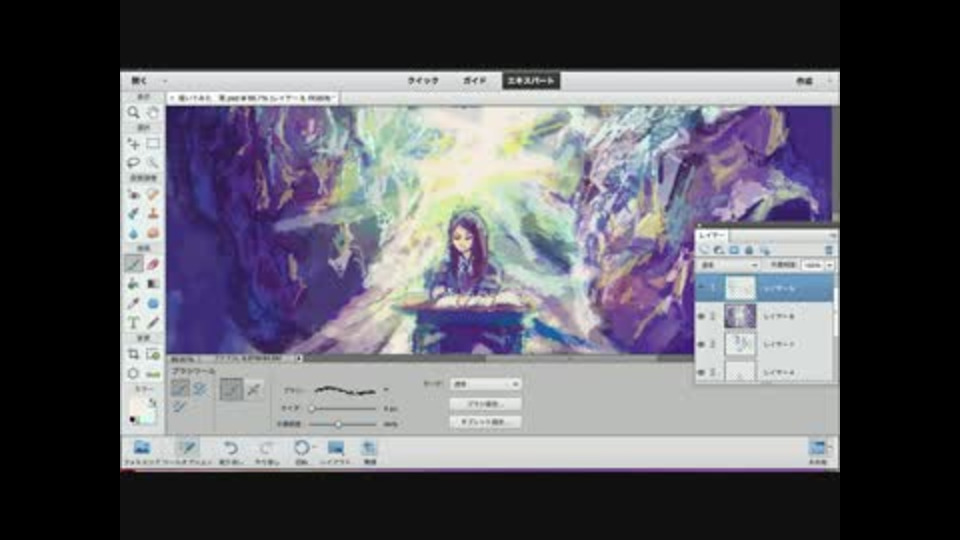
Task: Switch to Quick edit mode tab
Action: coord(423,81)
